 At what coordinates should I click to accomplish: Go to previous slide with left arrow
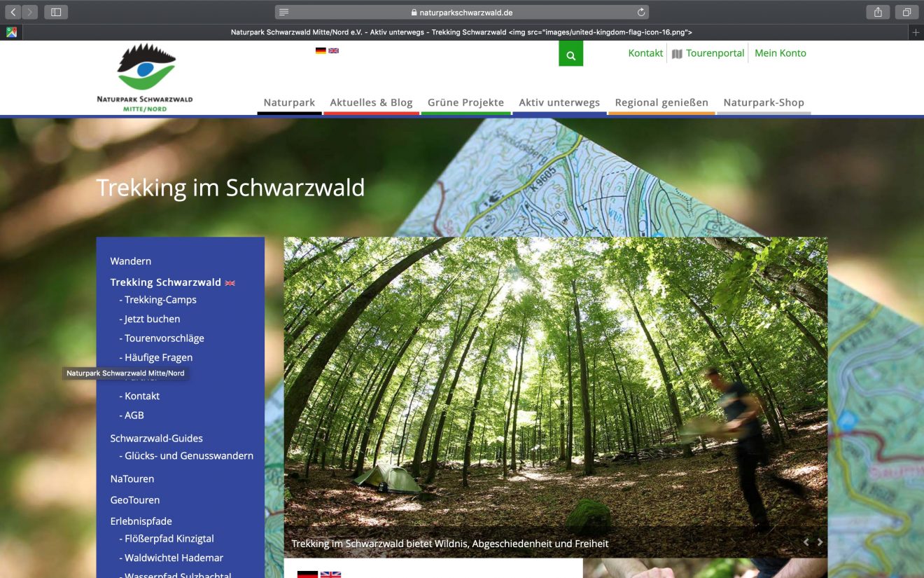[x=806, y=542]
